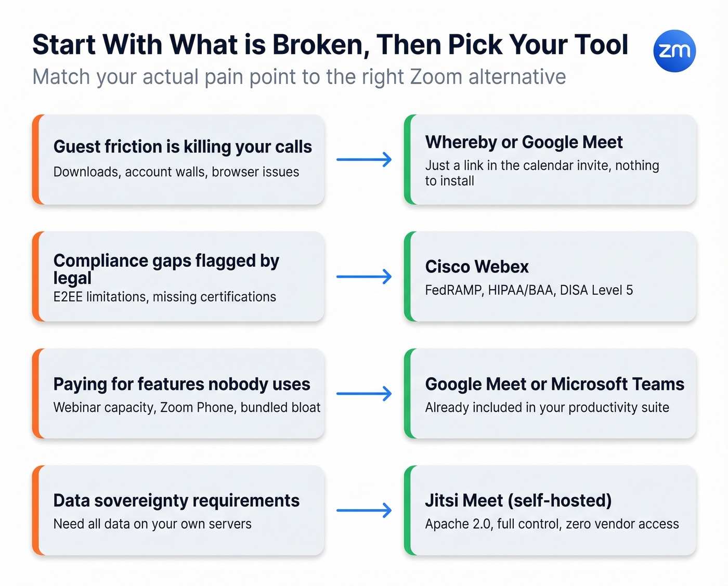Click the FedRAMP, HIPAA/BAA, DISA Level 5 text
This screenshot has height=586, width=728.
click(x=529, y=290)
